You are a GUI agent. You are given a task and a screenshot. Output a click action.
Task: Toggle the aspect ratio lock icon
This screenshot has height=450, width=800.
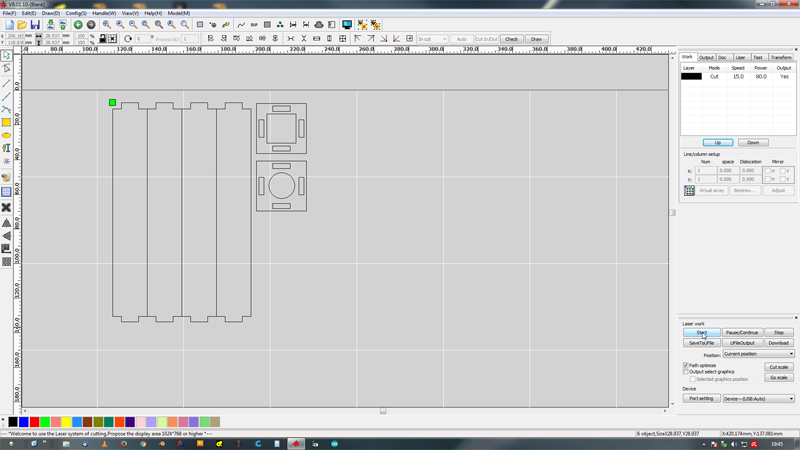[103, 39]
